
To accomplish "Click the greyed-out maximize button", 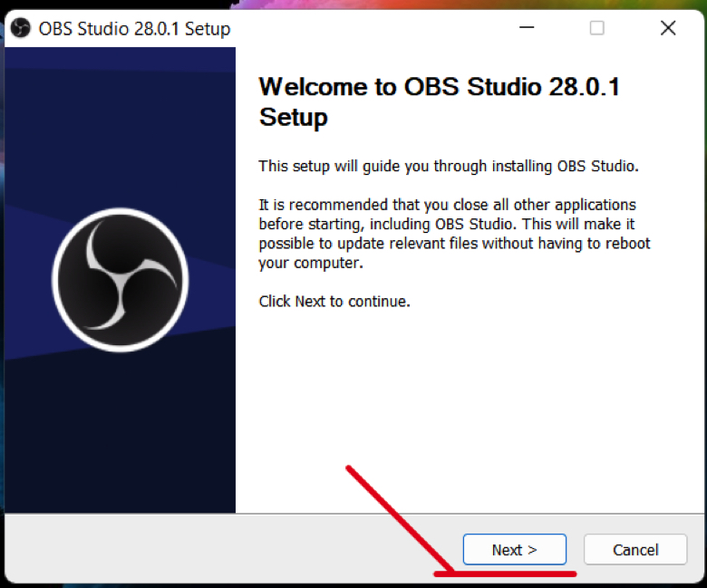I will tap(596, 28).
